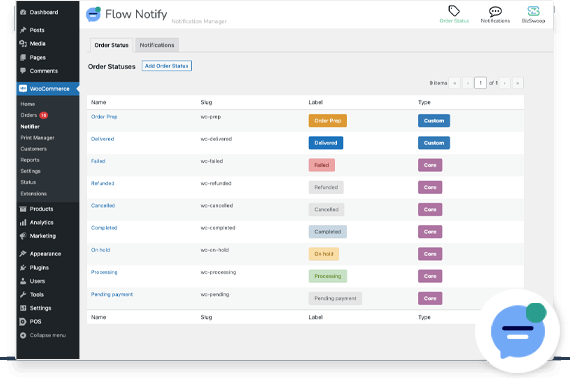570x378 pixels.
Task: Open Notifier submenu item
Action: click(x=30, y=126)
